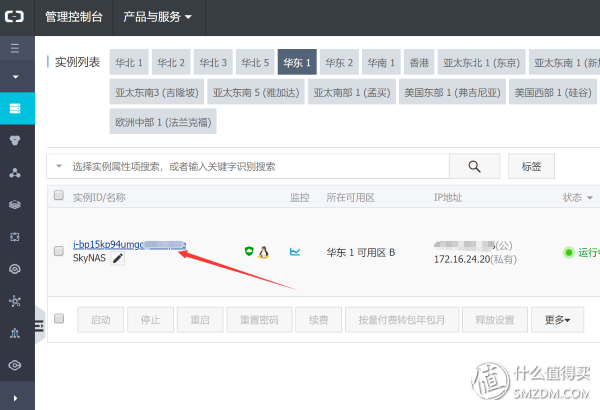Switch to the 华北 5 region tab
600x410 pixels.
click(255, 62)
